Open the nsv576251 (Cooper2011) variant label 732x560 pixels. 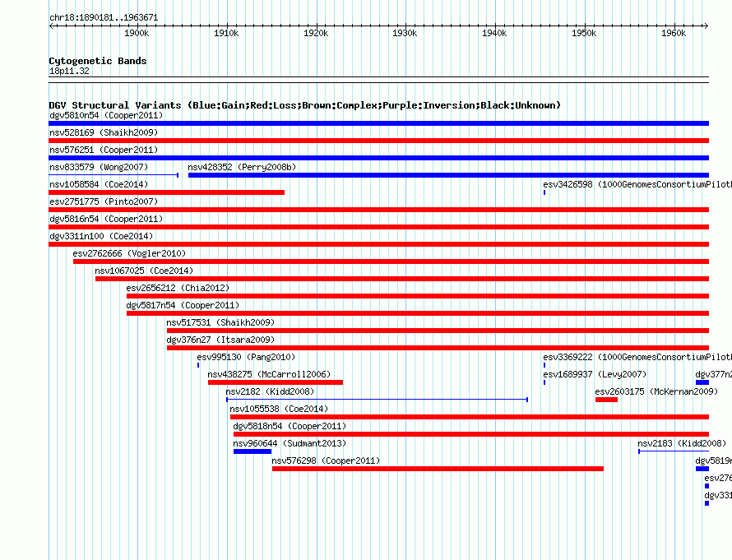pyautogui.click(x=104, y=150)
